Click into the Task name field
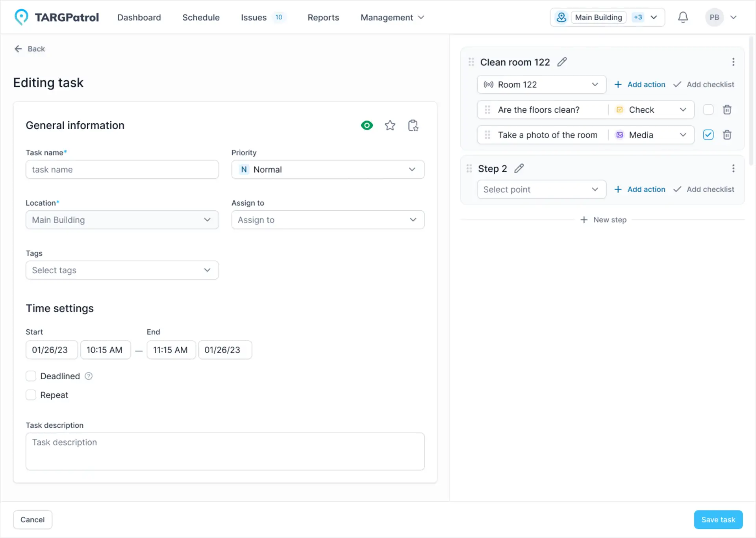 (x=122, y=169)
